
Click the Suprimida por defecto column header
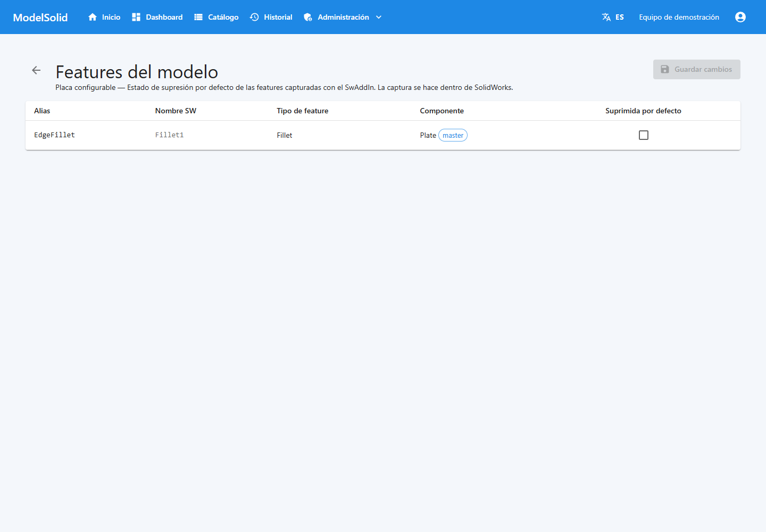click(643, 111)
